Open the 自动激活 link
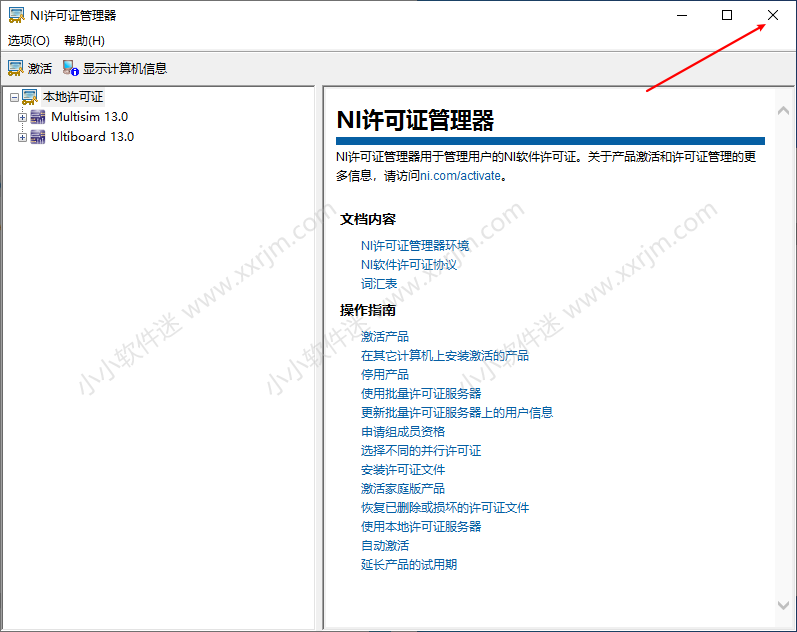Image resolution: width=797 pixels, height=632 pixels. [385, 546]
